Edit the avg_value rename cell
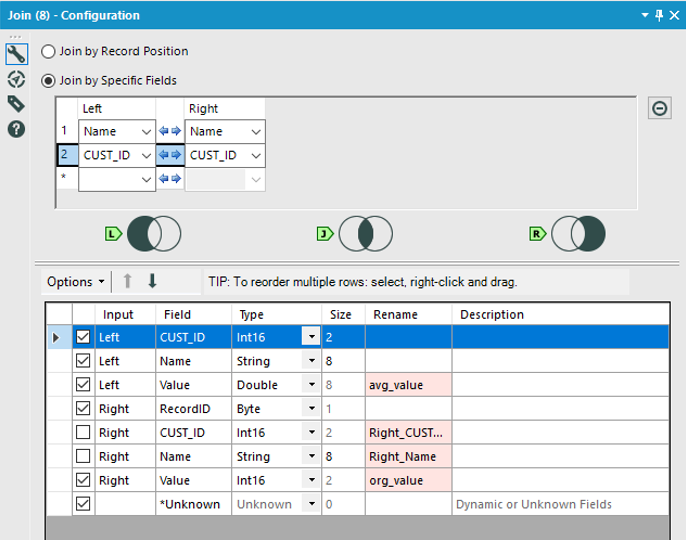The width and height of the screenshot is (686, 540). 408,385
